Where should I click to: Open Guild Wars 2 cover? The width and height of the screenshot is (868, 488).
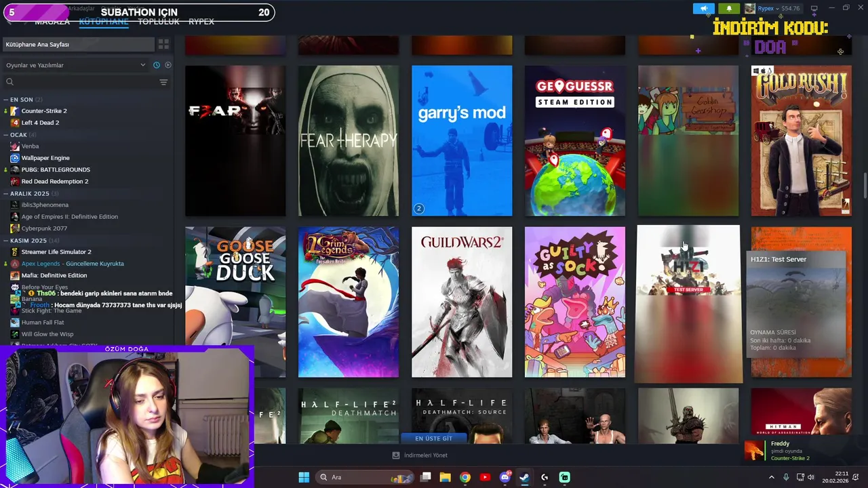462,302
